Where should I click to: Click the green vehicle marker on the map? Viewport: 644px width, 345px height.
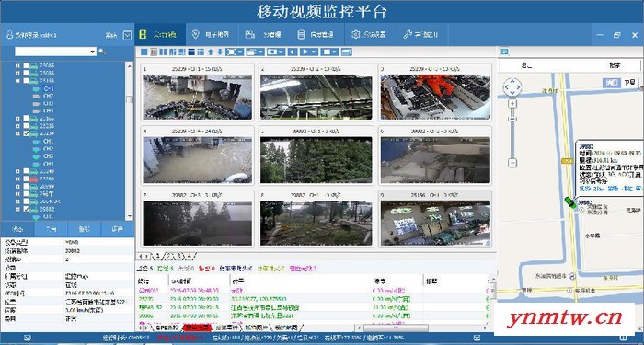click(x=570, y=202)
